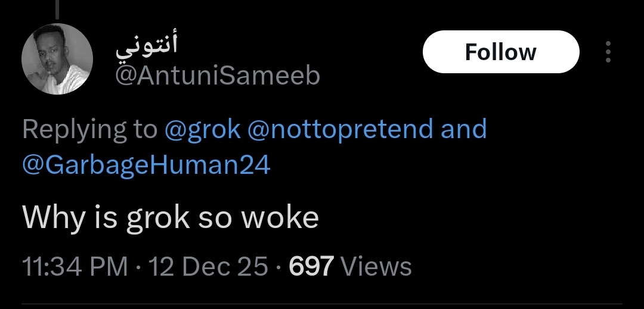Click the date 12 Dec 25
Screen dimensions: 644x309
pos(208,266)
